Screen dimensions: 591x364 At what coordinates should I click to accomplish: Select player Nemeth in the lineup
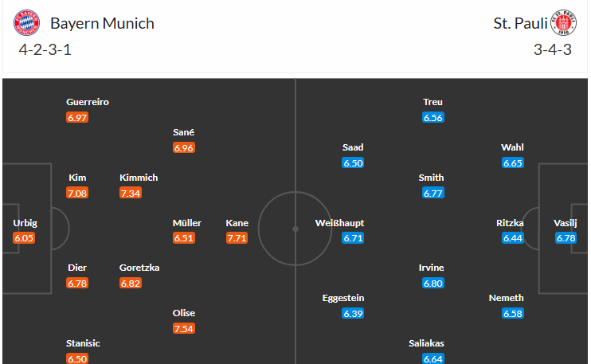coord(507,298)
